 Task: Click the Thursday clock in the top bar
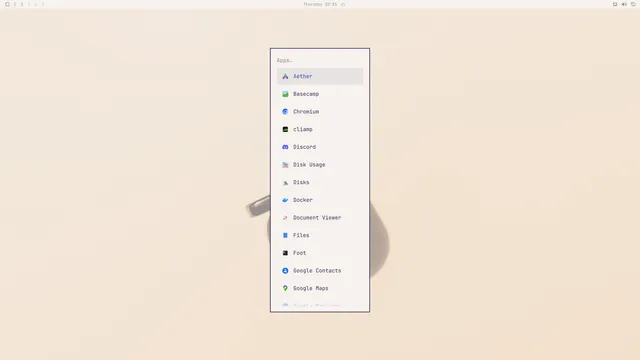pos(320,4)
